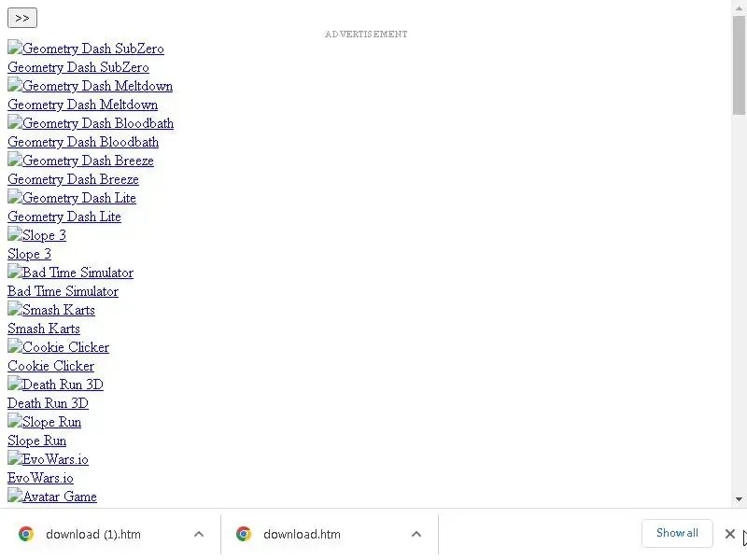747x560 pixels.
Task: Expand options chevron for download.htm
Action: (416, 534)
